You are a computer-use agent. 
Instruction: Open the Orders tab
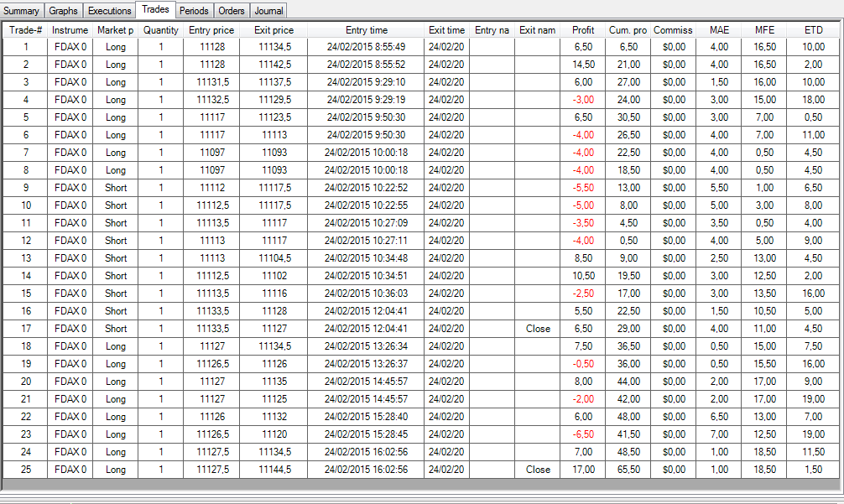(232, 10)
